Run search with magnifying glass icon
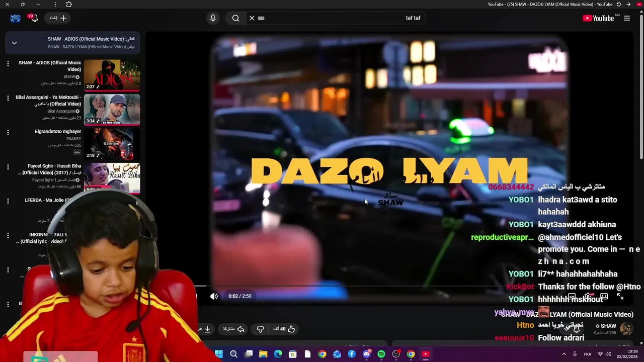 (x=235, y=18)
